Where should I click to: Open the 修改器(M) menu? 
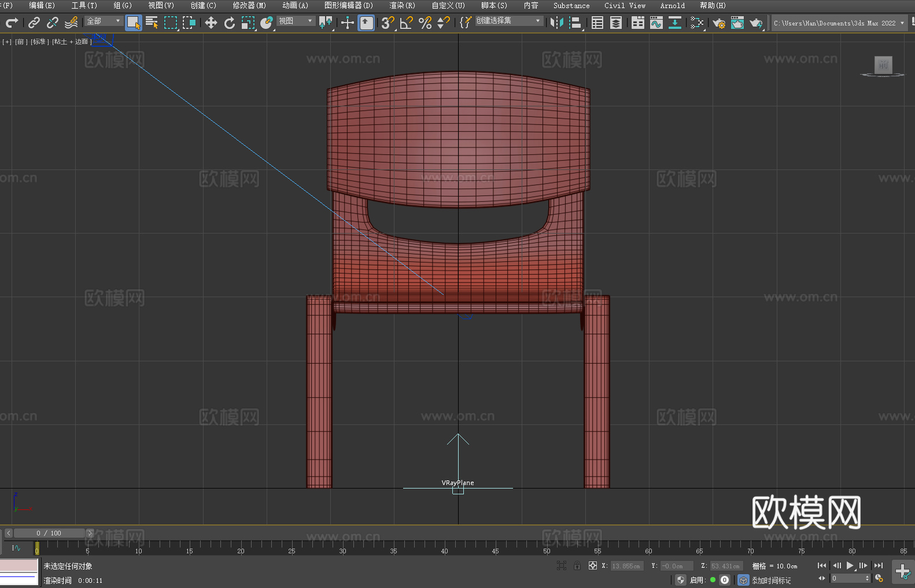coord(249,5)
